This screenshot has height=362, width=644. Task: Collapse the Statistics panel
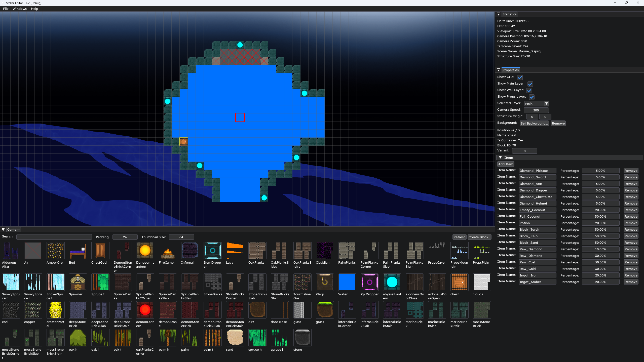pyautogui.click(x=499, y=14)
